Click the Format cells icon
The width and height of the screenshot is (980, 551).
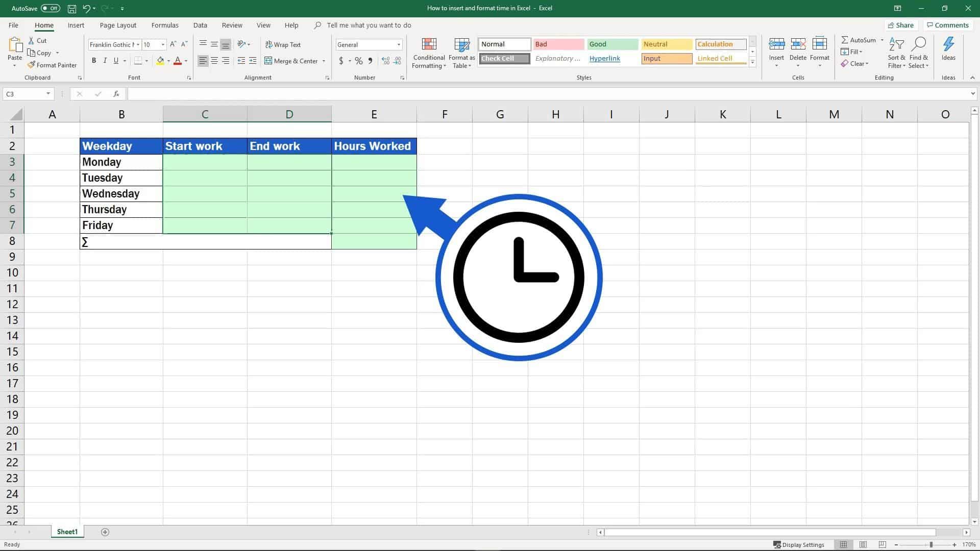(819, 45)
